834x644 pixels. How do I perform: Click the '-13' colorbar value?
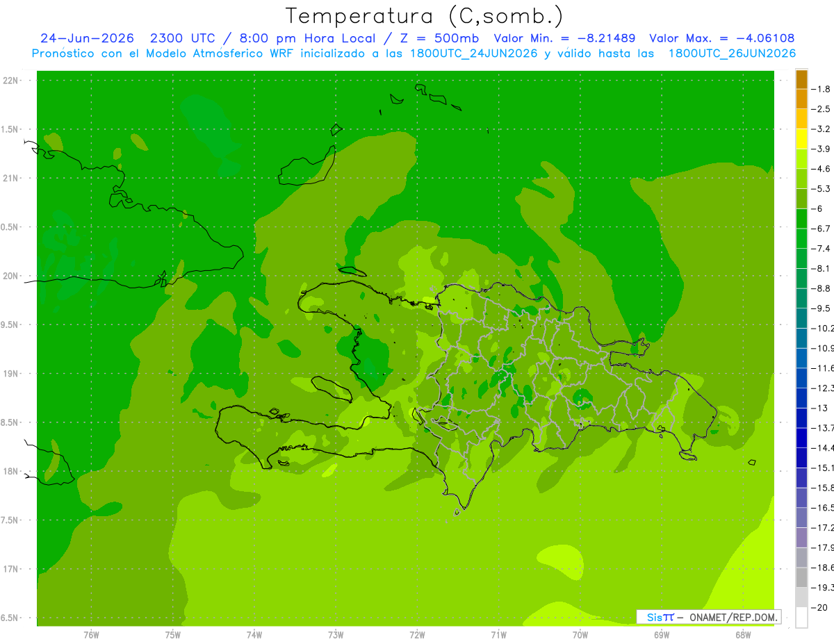pos(821,408)
